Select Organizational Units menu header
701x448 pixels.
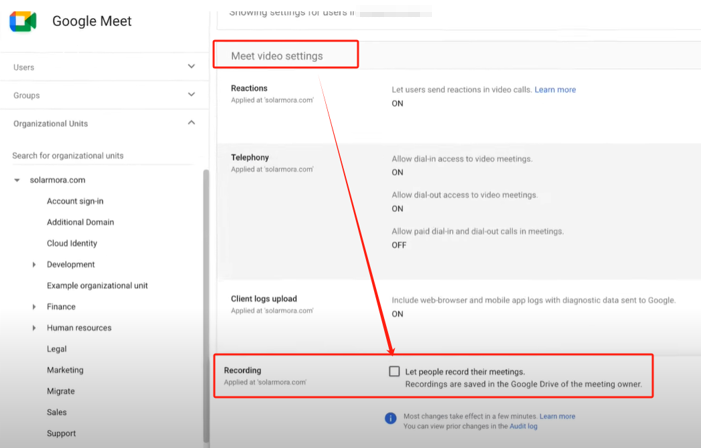pyautogui.click(x=105, y=123)
